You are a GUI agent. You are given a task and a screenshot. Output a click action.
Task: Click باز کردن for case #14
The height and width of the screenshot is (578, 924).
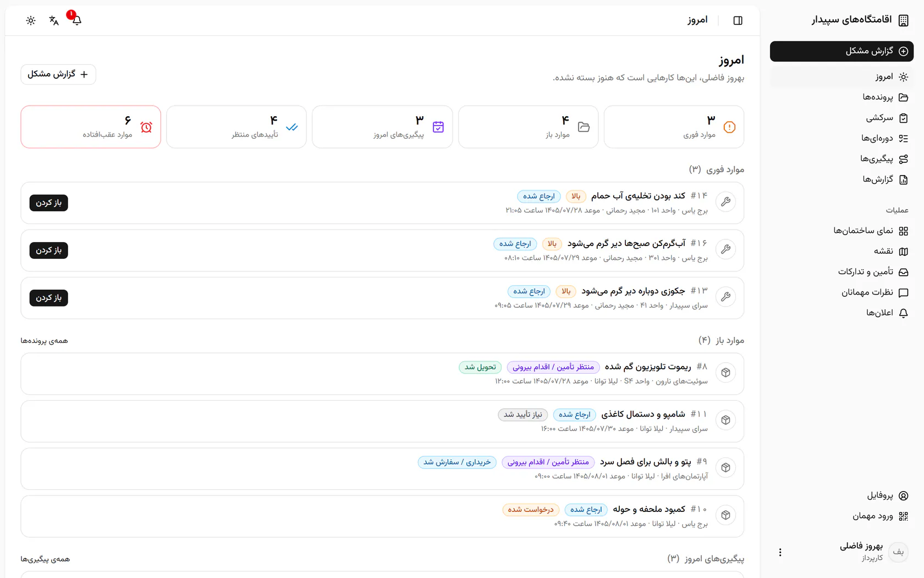(49, 203)
